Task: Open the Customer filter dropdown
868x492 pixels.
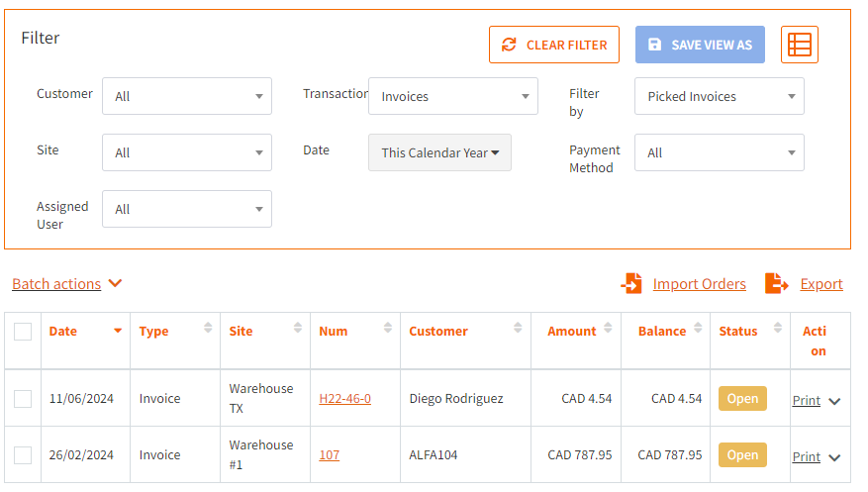Action: point(186,96)
